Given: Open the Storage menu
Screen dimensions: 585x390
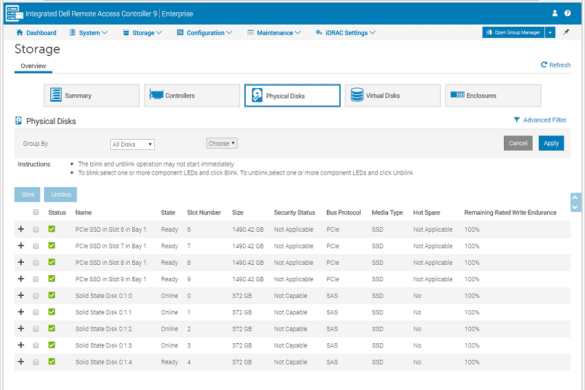Looking at the screenshot, I should (x=143, y=33).
